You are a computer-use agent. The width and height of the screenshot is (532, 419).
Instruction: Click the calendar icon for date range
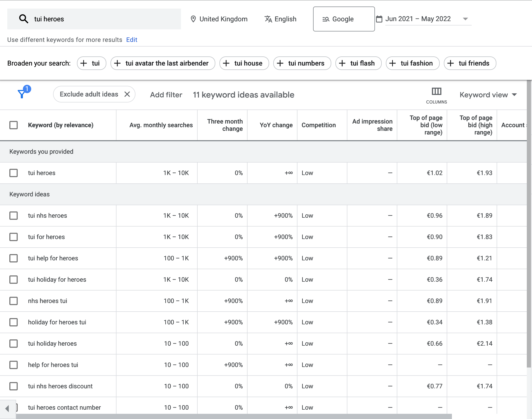point(379,18)
